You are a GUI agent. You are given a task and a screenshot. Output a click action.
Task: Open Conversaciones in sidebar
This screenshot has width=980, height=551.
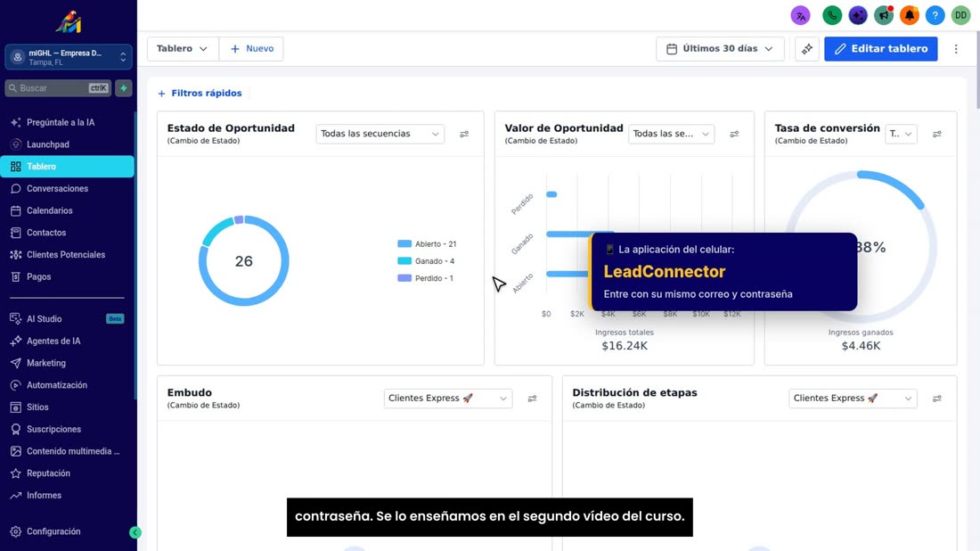click(68, 188)
